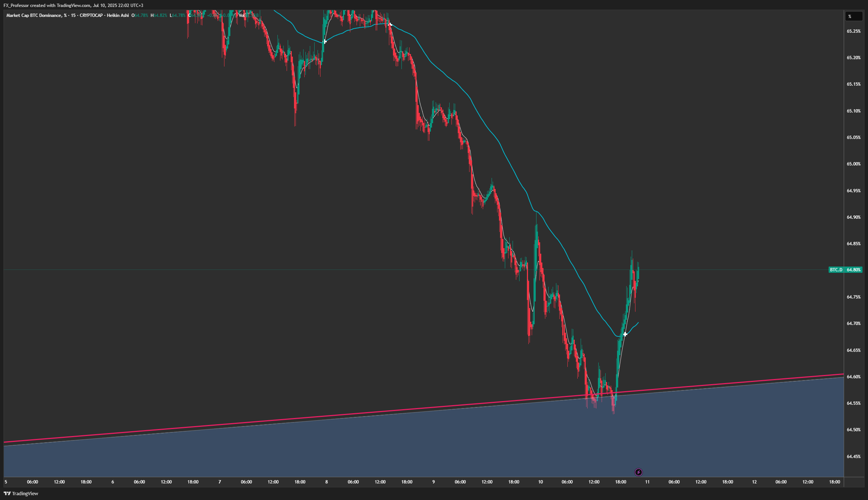
Task: Click date label 7 on time axis
Action: pyautogui.click(x=220, y=482)
